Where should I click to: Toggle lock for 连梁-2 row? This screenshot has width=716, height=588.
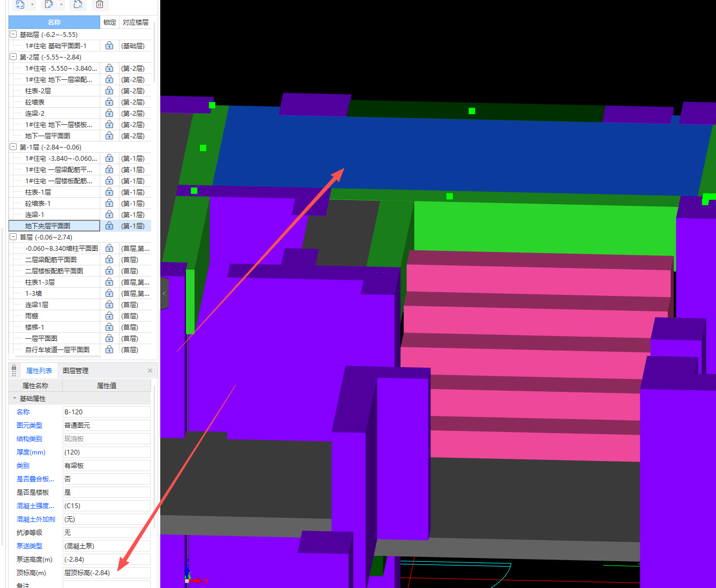coord(109,114)
